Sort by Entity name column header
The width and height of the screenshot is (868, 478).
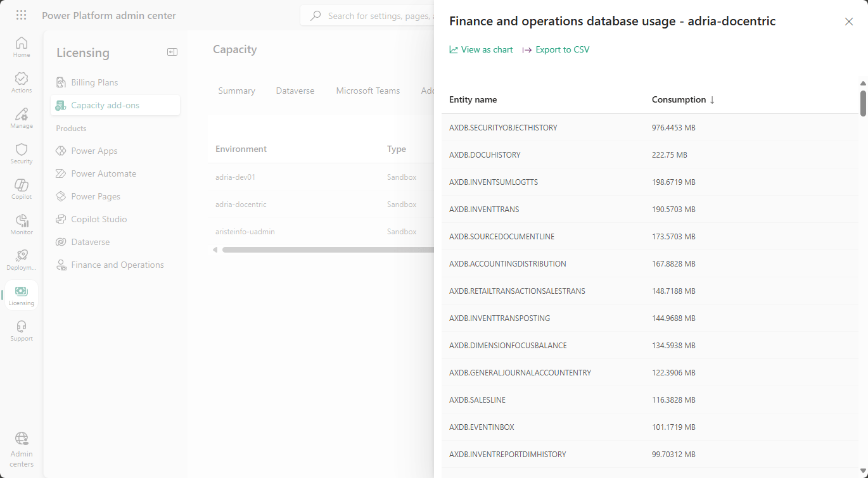coord(473,100)
